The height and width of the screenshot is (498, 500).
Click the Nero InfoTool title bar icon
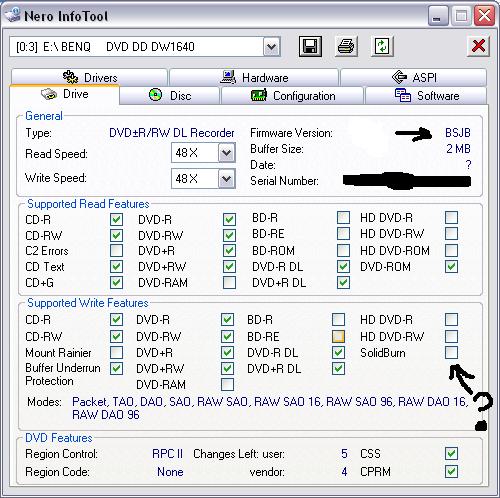click(13, 15)
